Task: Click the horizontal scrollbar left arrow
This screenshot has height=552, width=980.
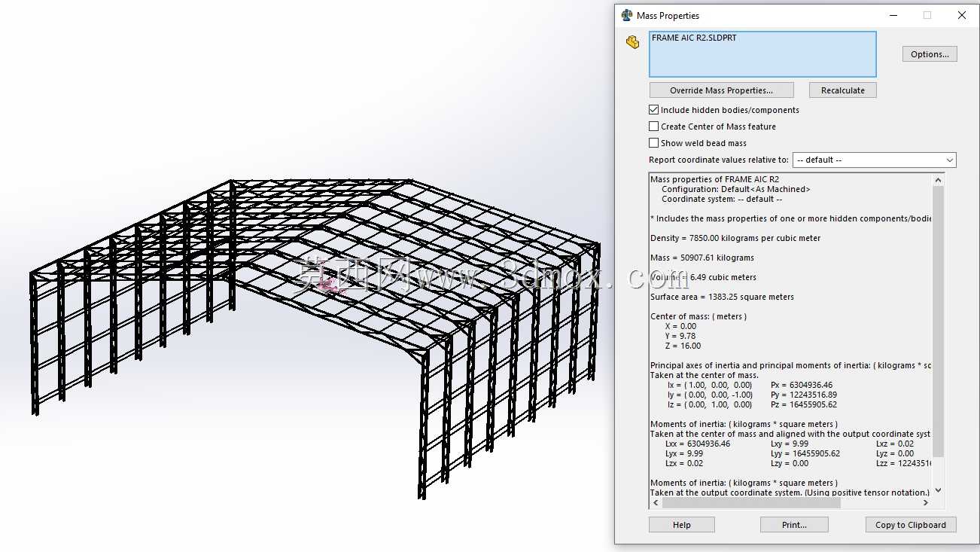Action: pos(655,502)
